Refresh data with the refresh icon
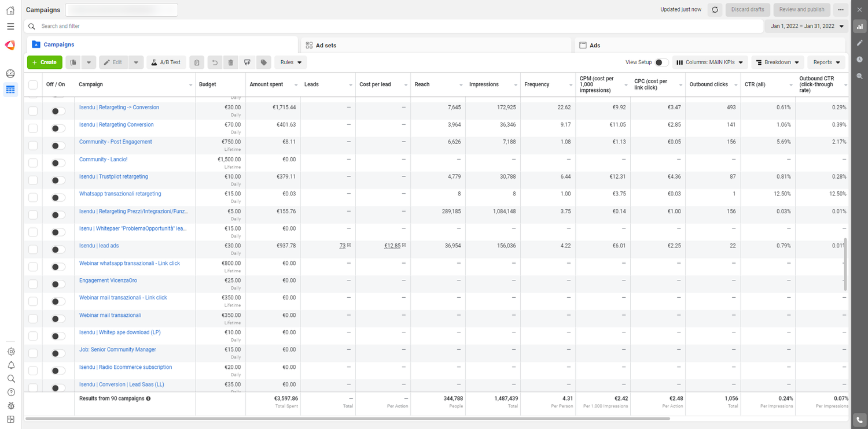 point(715,10)
